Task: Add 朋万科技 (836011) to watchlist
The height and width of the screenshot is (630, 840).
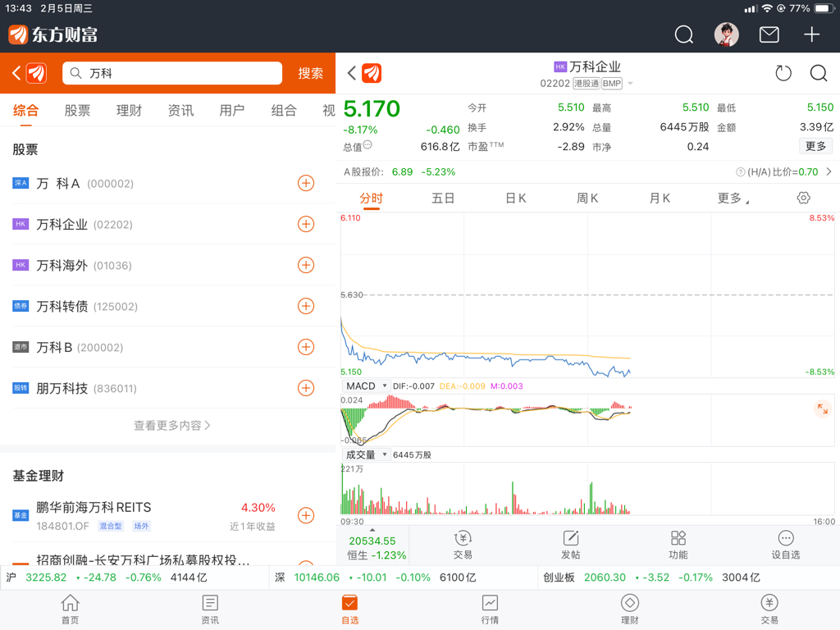Action: pyautogui.click(x=306, y=388)
